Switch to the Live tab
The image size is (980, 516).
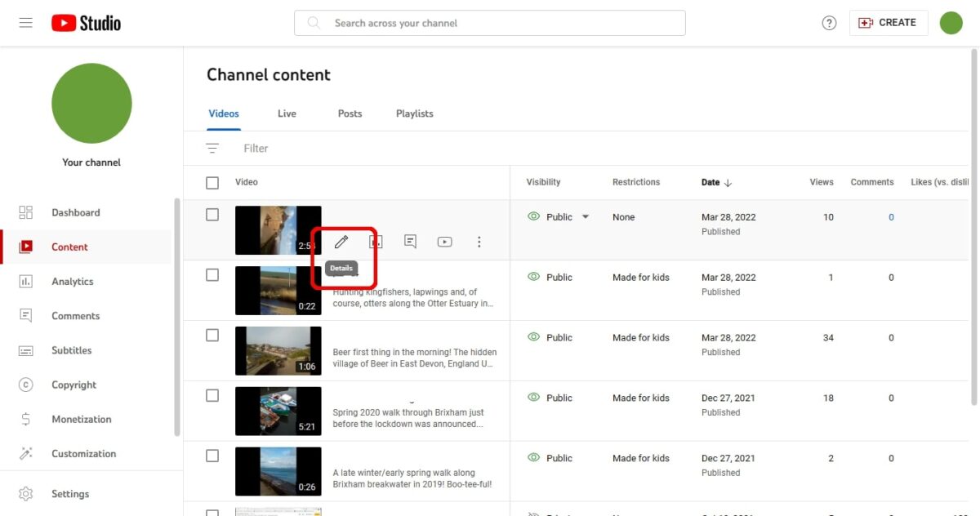point(287,113)
